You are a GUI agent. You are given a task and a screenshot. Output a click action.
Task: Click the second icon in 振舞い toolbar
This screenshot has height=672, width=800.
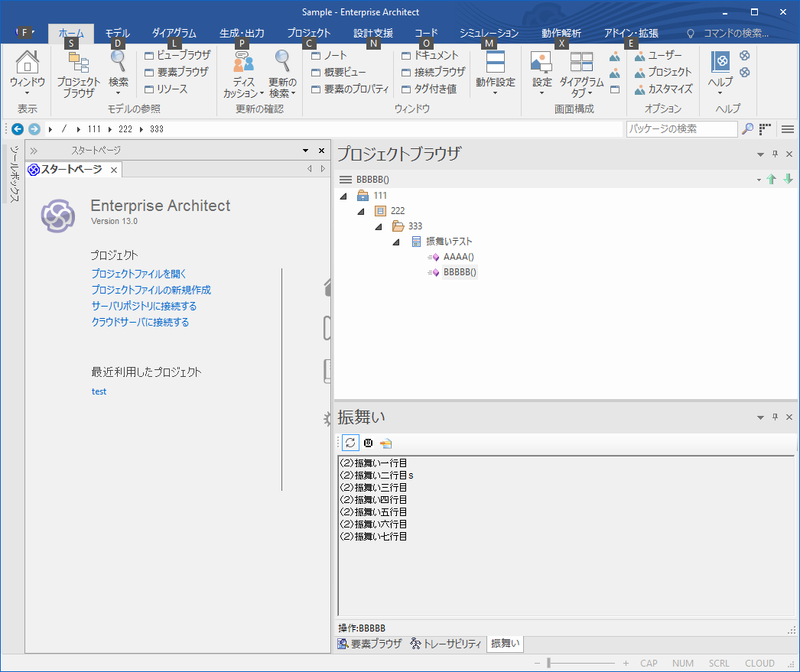(x=369, y=443)
